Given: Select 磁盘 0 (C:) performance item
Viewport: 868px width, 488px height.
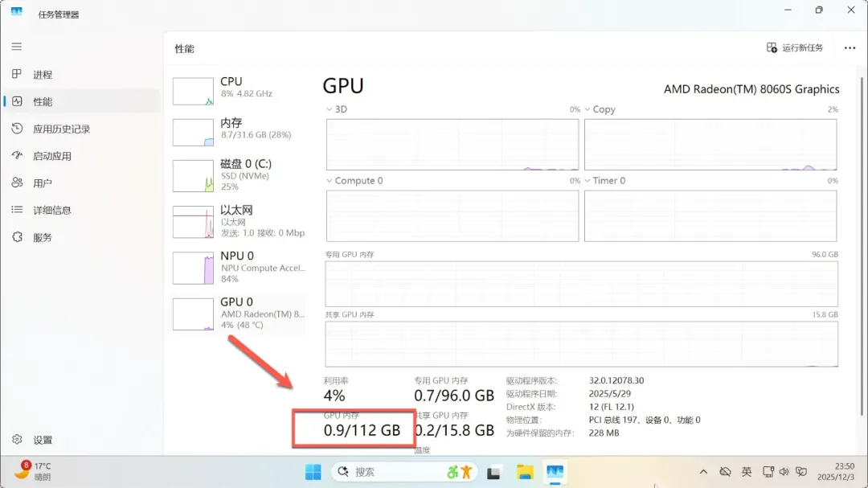Looking at the screenshot, I should (240, 175).
